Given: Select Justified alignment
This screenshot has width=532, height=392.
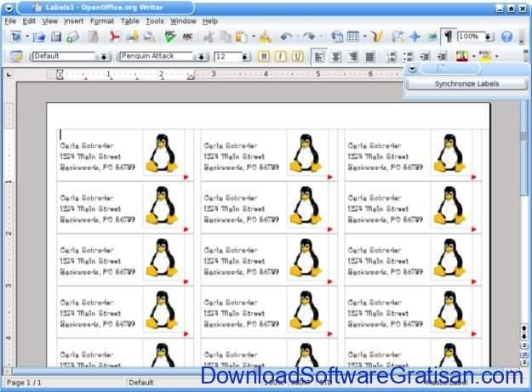Looking at the screenshot, I should point(369,57).
